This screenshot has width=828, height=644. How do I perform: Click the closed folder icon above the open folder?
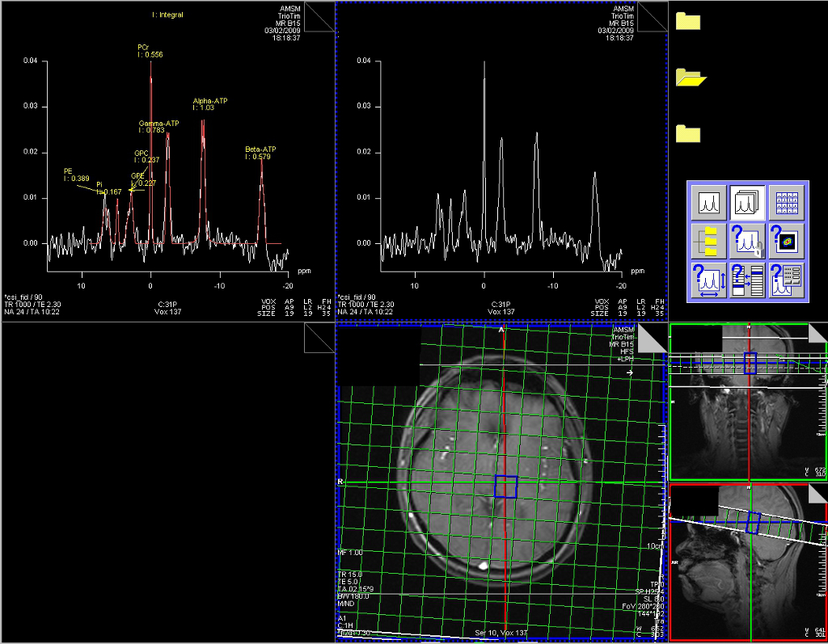click(x=688, y=21)
